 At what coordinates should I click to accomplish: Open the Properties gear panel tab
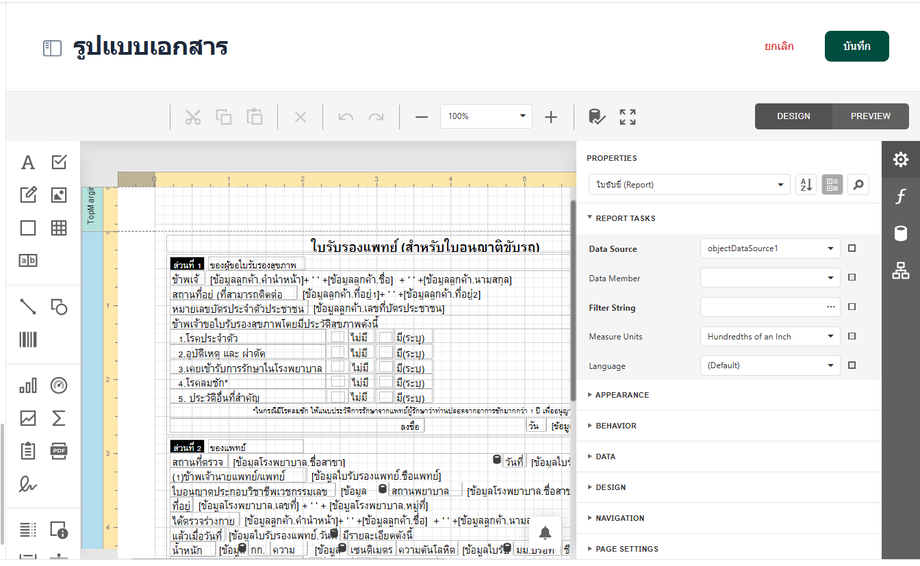[x=901, y=160]
